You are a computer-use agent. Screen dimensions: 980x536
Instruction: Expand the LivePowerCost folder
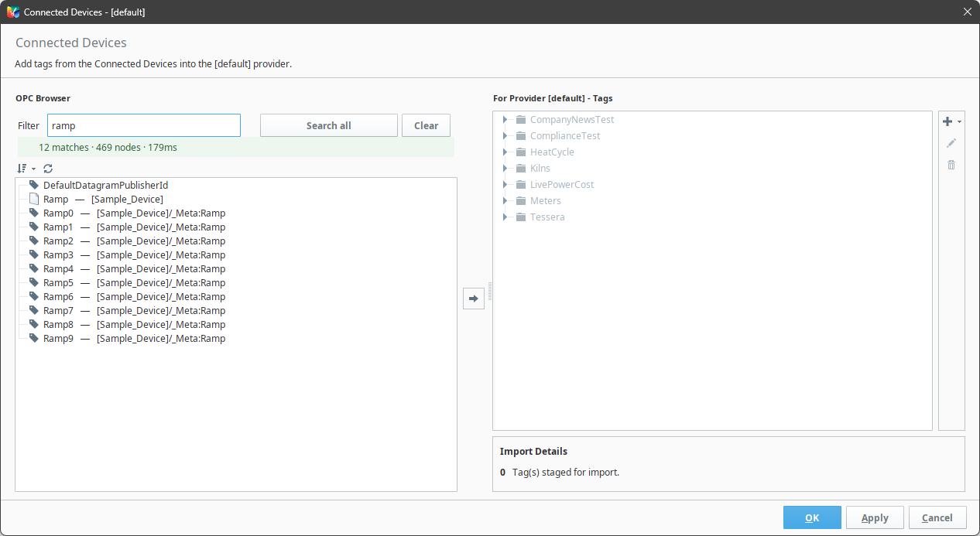click(505, 185)
